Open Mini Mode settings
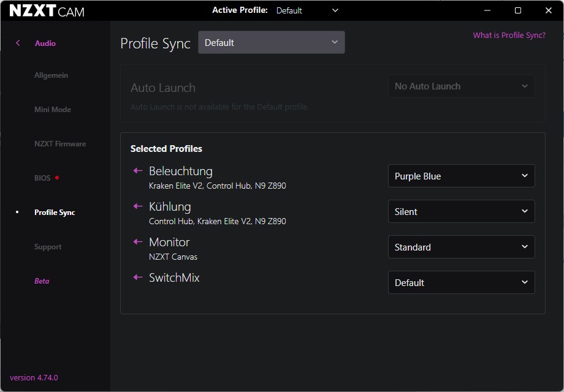The width and height of the screenshot is (564, 392). (x=53, y=110)
